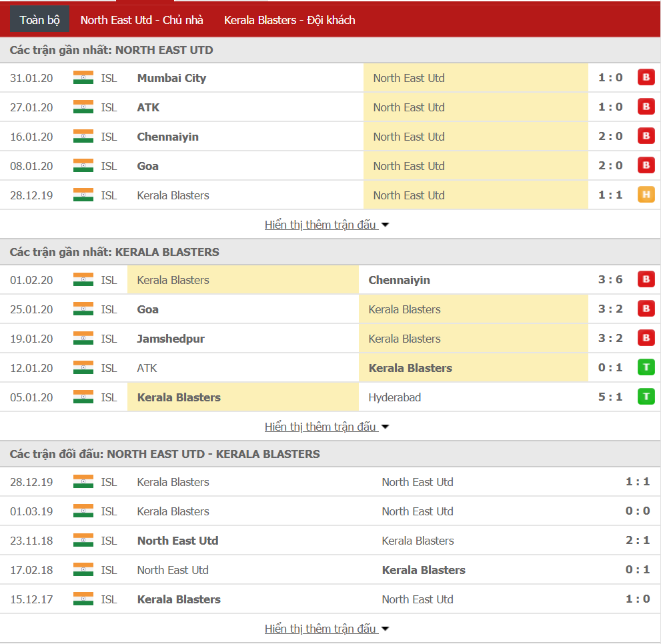Select the Toàn bộ tab

[40, 20]
